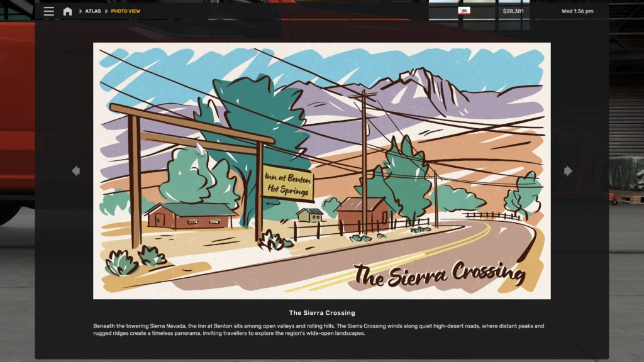This screenshot has height=362, width=644.
Task: Go to the home screen icon
Action: pyautogui.click(x=67, y=11)
